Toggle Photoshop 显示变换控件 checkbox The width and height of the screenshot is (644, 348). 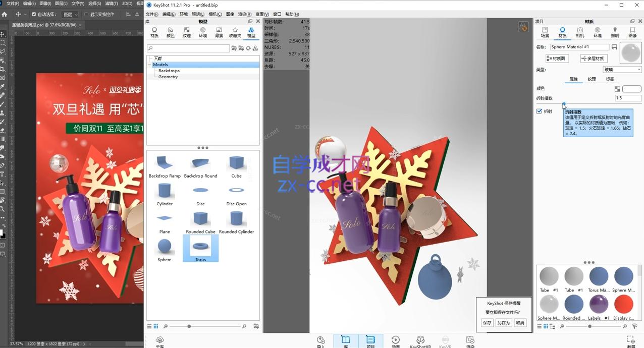pos(86,14)
